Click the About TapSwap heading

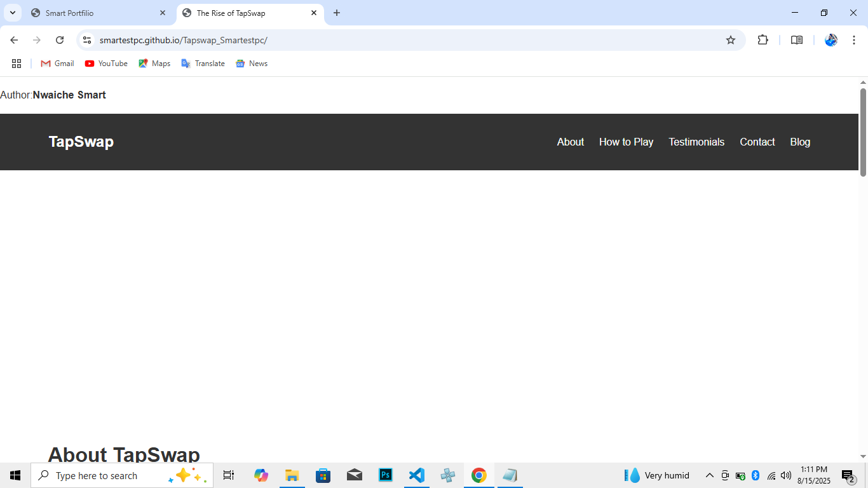tap(124, 454)
